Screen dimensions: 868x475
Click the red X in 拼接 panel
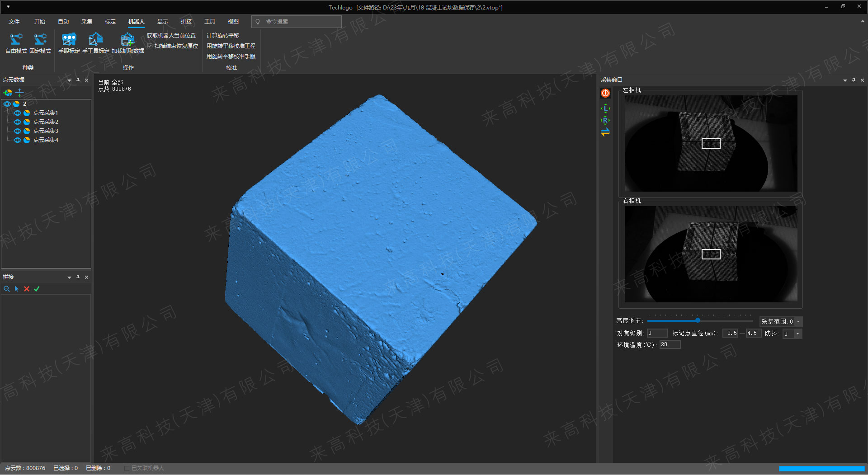[27, 289]
